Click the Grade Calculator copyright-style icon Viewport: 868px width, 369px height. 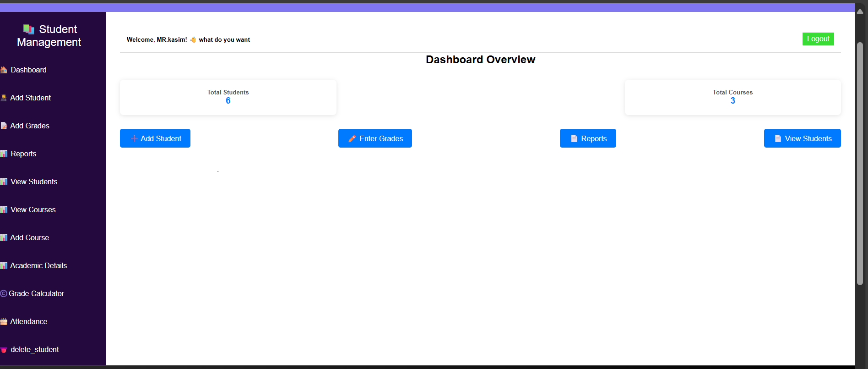4,293
